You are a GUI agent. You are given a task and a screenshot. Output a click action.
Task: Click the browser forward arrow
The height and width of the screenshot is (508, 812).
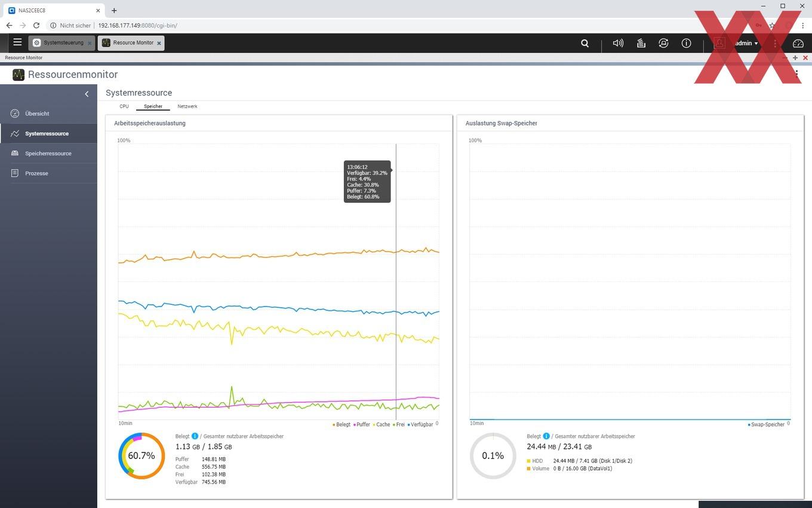pyautogui.click(x=23, y=26)
